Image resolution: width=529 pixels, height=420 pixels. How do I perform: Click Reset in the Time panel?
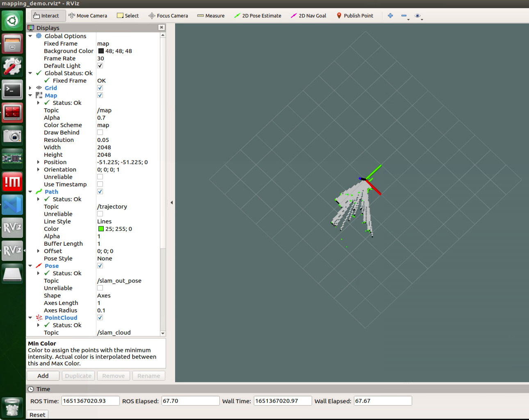[x=37, y=415]
